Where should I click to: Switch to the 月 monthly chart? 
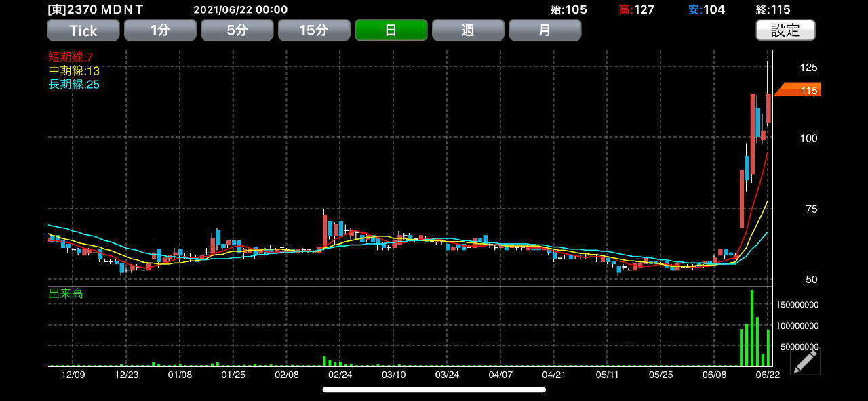pos(545,30)
